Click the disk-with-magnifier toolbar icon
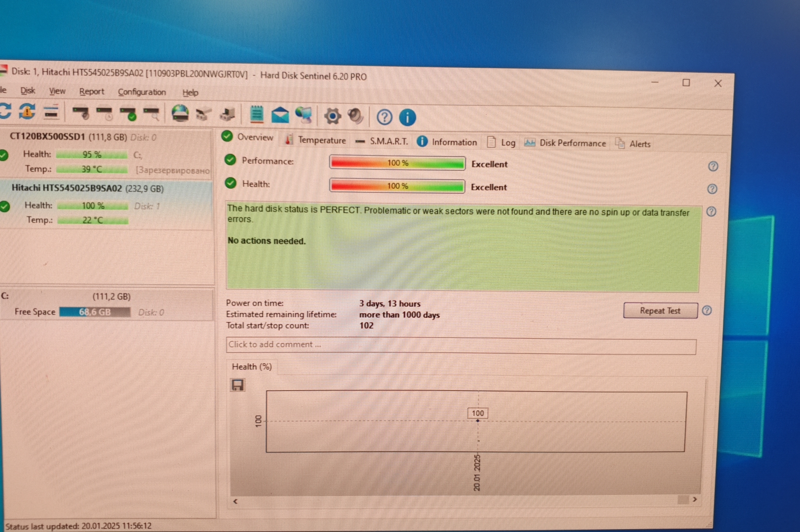This screenshot has height=532, width=800. point(152,114)
